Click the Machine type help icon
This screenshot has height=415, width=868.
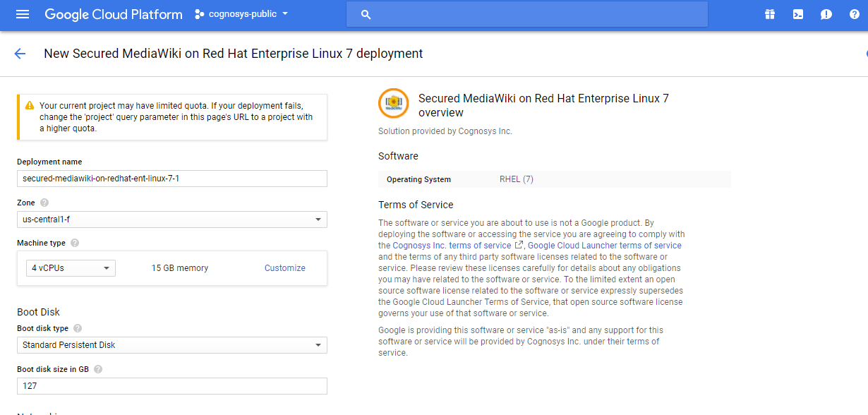[75, 243]
